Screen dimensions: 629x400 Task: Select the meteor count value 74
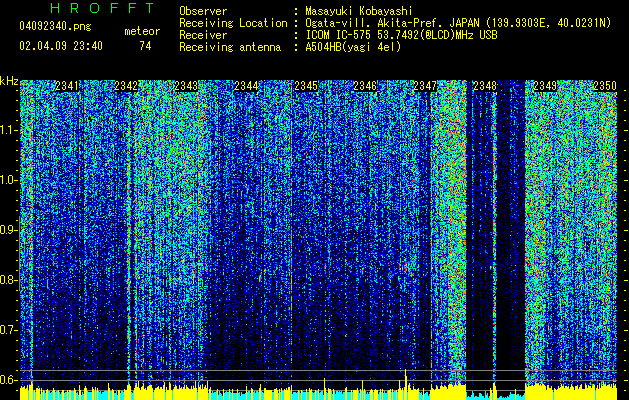145,46
